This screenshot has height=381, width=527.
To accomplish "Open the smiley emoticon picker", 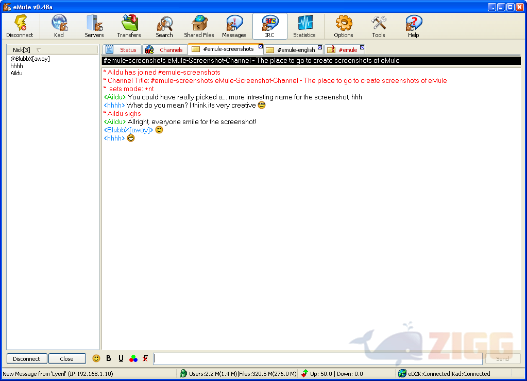I will [x=96, y=358].
